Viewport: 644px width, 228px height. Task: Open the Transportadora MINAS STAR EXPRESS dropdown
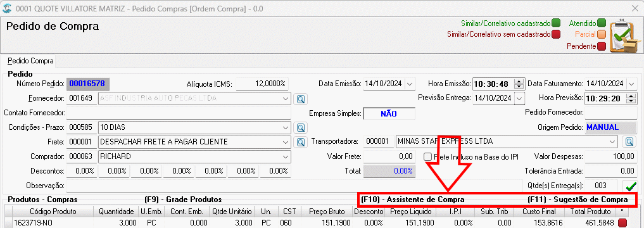tap(613, 142)
